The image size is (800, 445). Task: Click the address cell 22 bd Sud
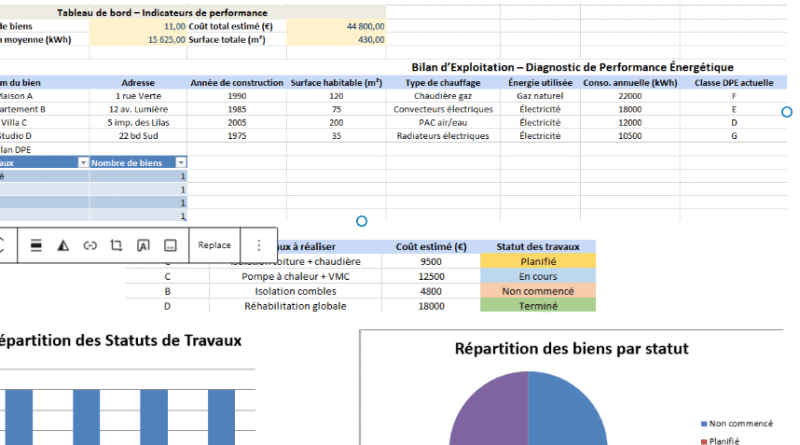(x=138, y=136)
